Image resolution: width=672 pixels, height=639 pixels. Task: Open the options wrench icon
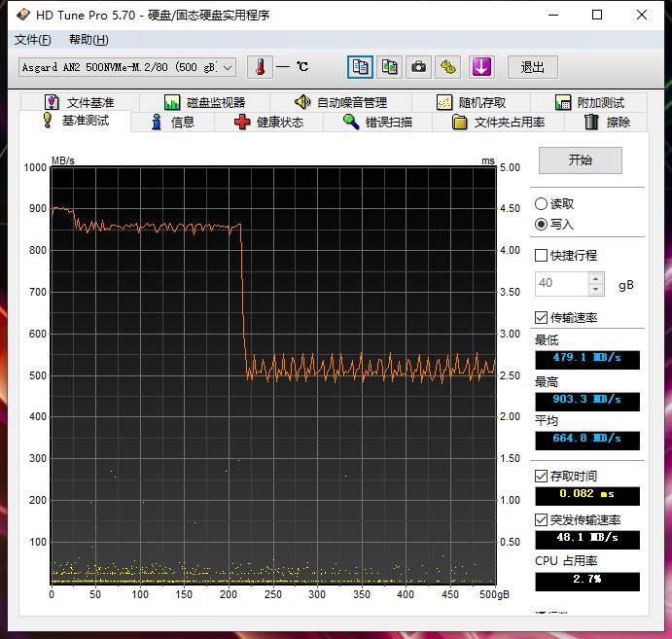pyautogui.click(x=447, y=67)
